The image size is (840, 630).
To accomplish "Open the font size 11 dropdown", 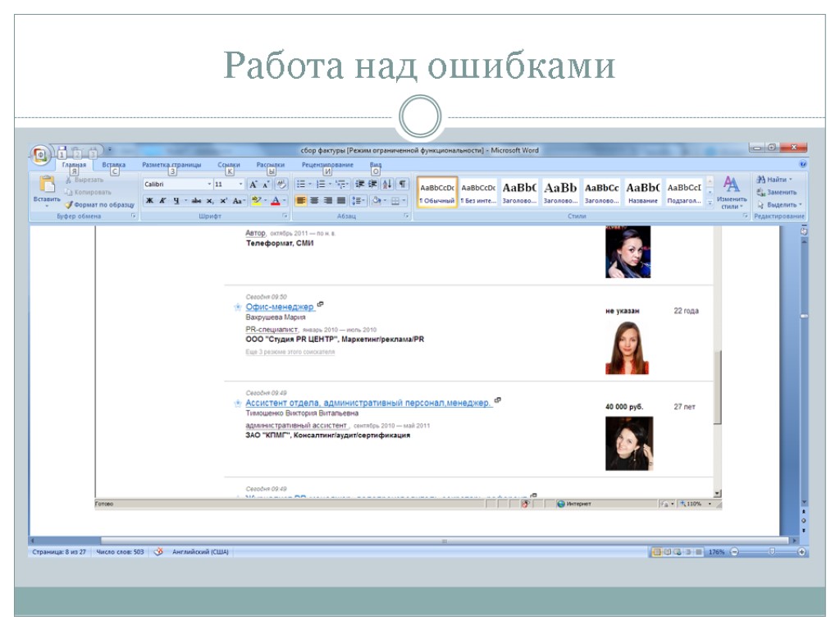I will (240, 185).
